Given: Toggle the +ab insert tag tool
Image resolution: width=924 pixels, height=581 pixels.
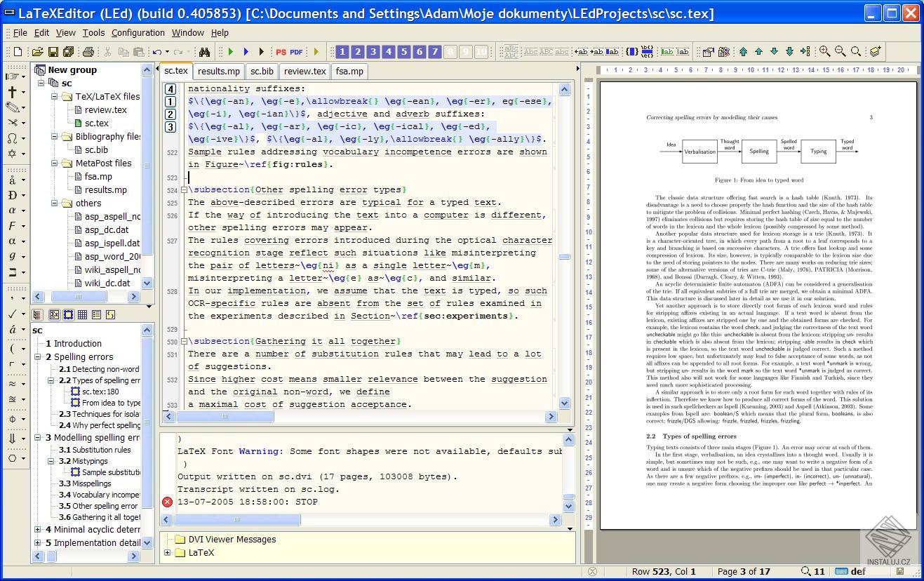Looking at the screenshot, I should point(580,51).
